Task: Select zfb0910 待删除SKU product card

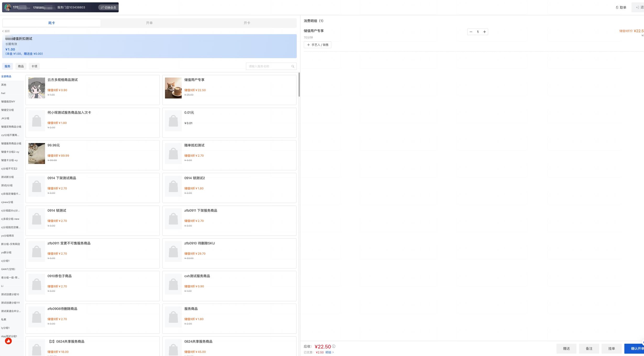Action: pyautogui.click(x=229, y=253)
